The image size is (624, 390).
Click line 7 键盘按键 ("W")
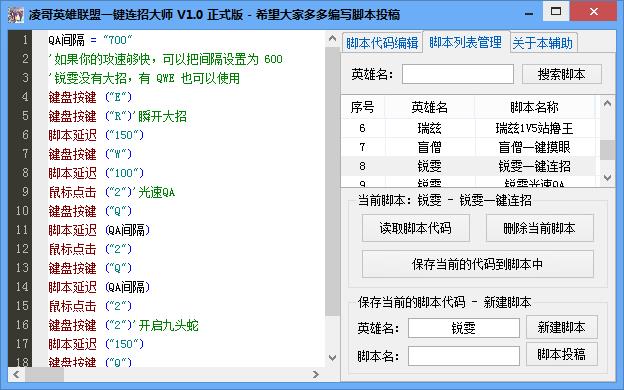[x=90, y=154]
